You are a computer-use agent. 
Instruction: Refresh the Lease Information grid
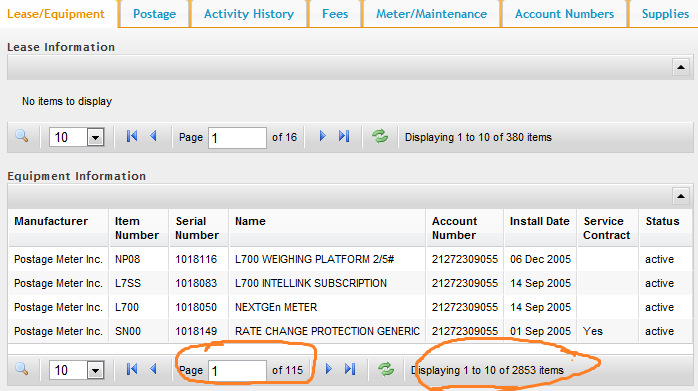pyautogui.click(x=380, y=136)
